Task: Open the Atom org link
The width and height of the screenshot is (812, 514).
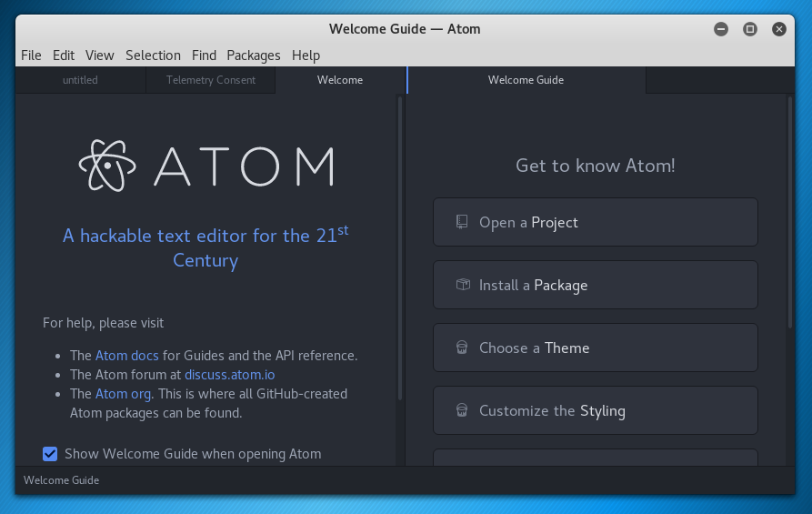Action: click(124, 394)
